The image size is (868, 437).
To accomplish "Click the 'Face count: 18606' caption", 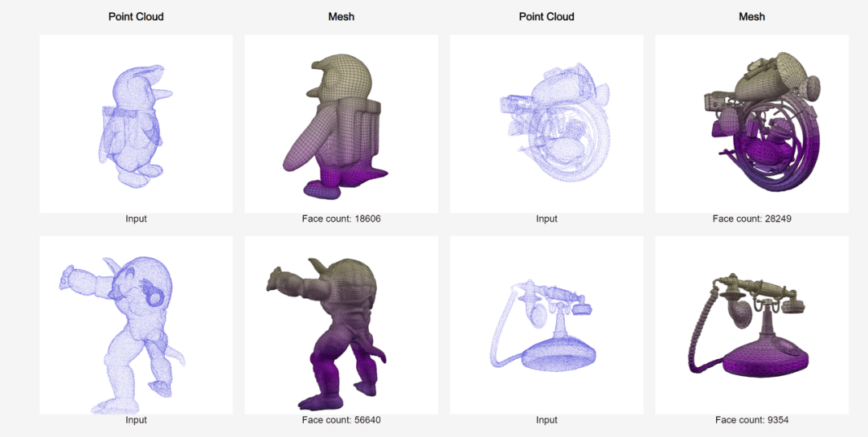I will click(x=341, y=218).
